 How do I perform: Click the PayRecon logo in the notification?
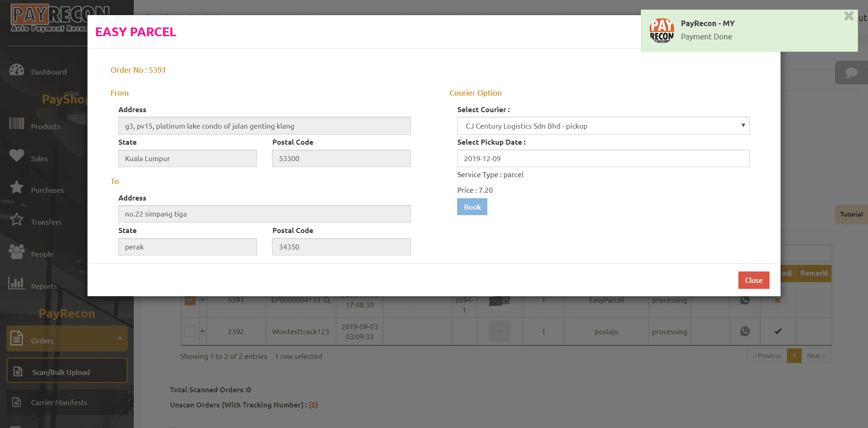pos(661,31)
